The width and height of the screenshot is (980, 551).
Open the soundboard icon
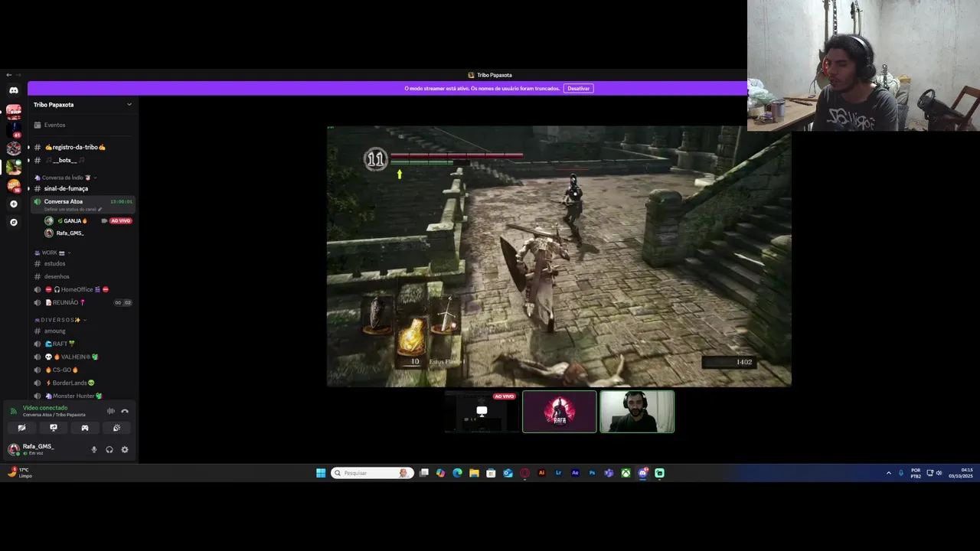116,428
